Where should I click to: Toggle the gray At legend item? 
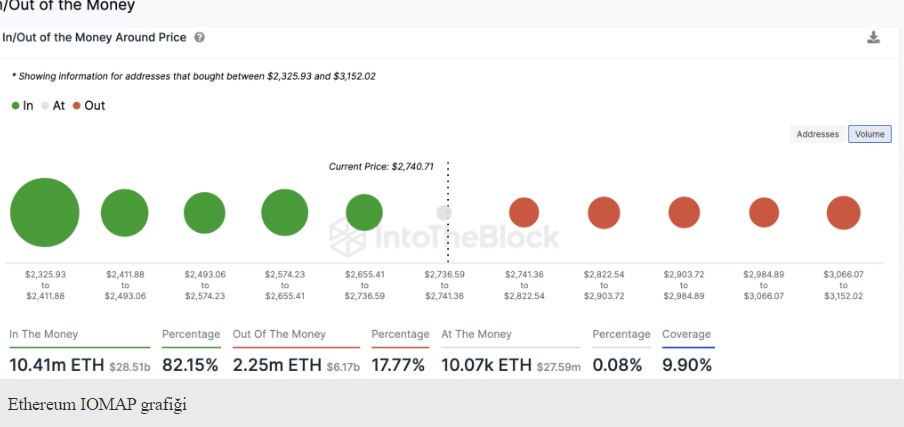pyautogui.click(x=53, y=105)
